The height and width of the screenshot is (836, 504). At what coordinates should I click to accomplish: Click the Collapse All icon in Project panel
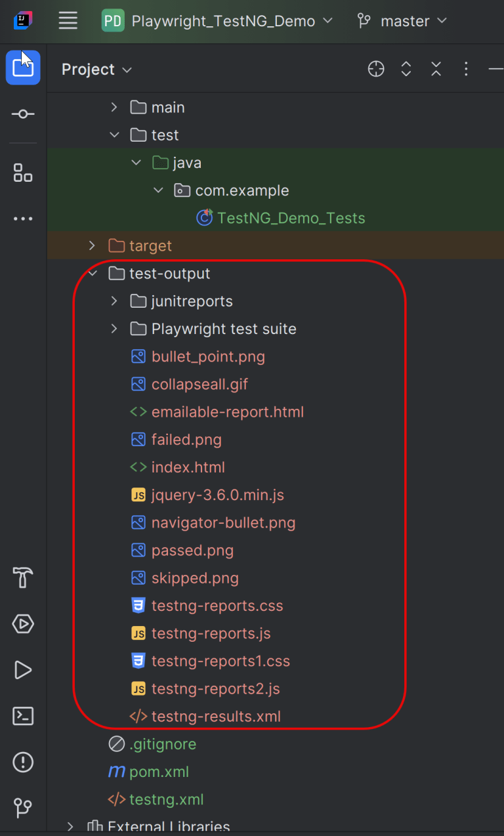(x=436, y=69)
